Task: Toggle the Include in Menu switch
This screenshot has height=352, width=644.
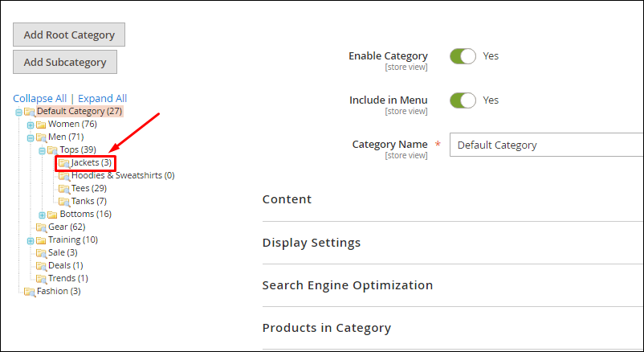Action: coord(463,100)
